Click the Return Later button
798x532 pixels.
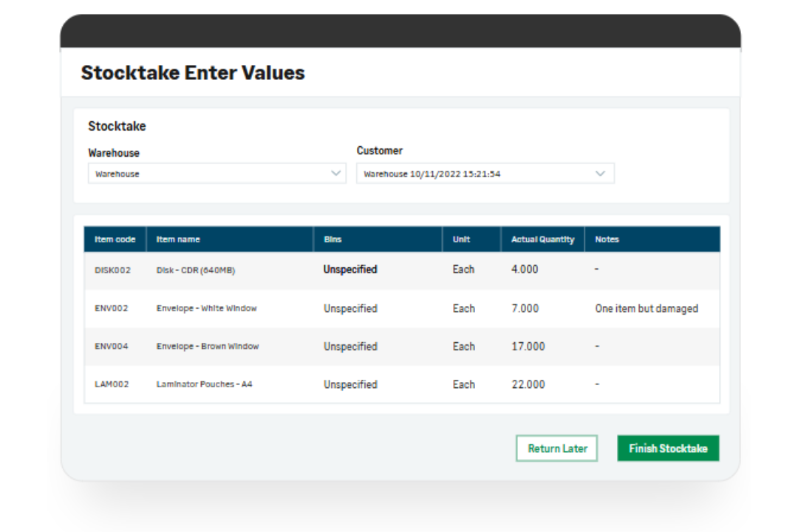click(557, 449)
